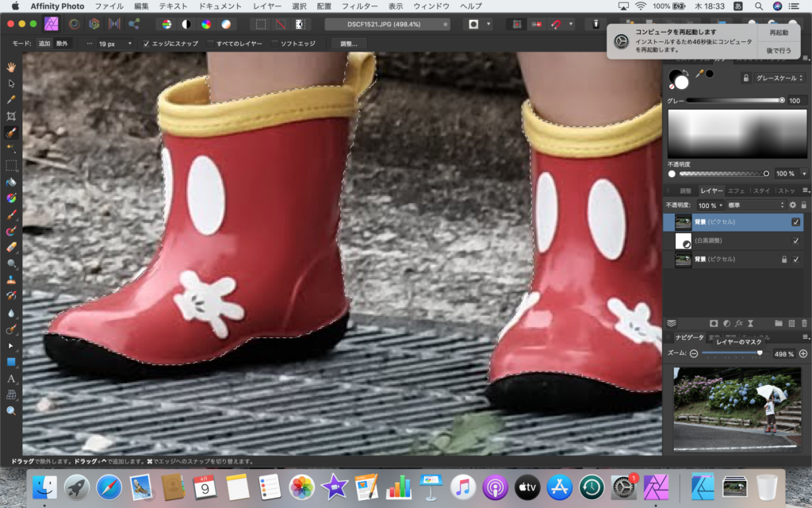This screenshot has height=508, width=812.
Task: Enable the All Layers checkbox
Action: [x=210, y=44]
